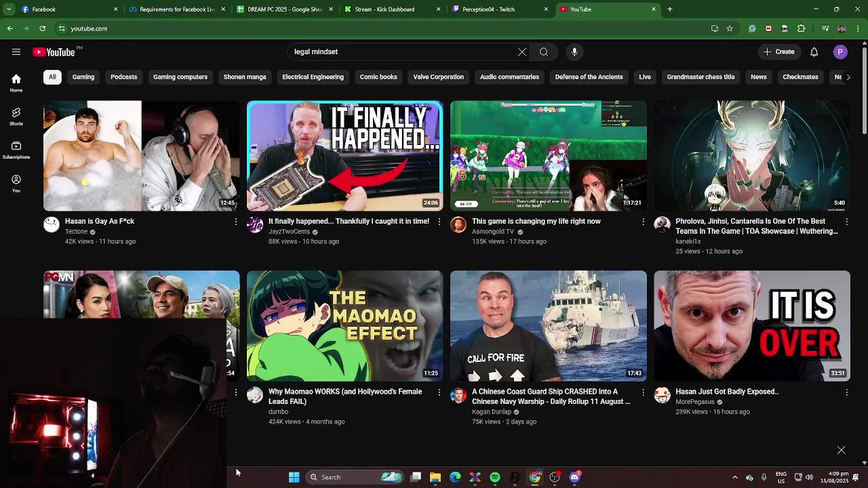Image resolution: width=868 pixels, height=488 pixels.
Task: Open options for 'Why Maomao WORKS' video
Action: (439, 392)
